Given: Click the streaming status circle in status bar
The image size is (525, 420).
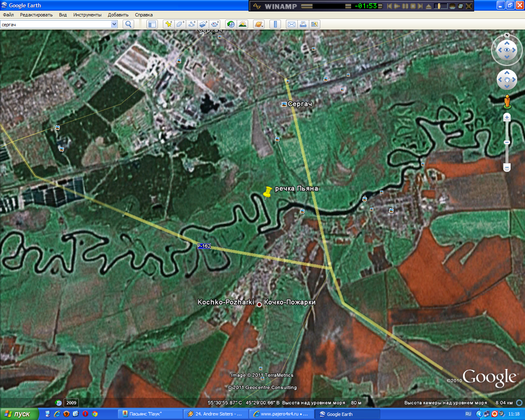Looking at the screenshot, I should pyautogui.click(x=519, y=403).
